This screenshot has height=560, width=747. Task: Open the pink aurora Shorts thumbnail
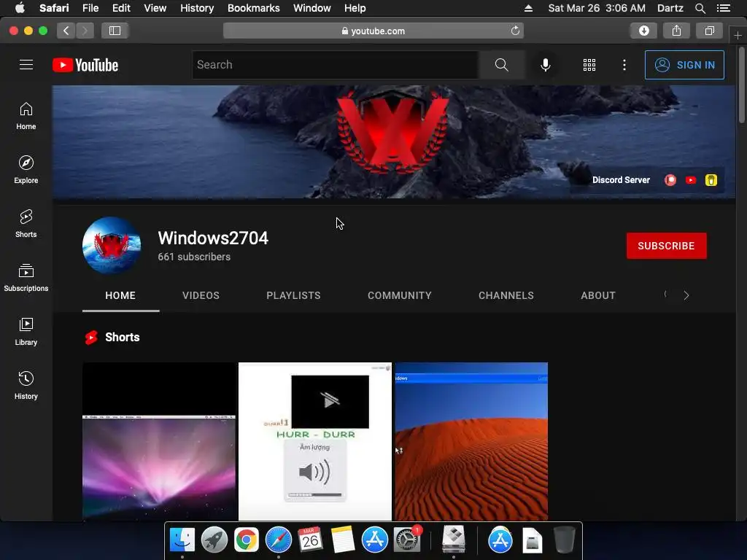coord(160,441)
